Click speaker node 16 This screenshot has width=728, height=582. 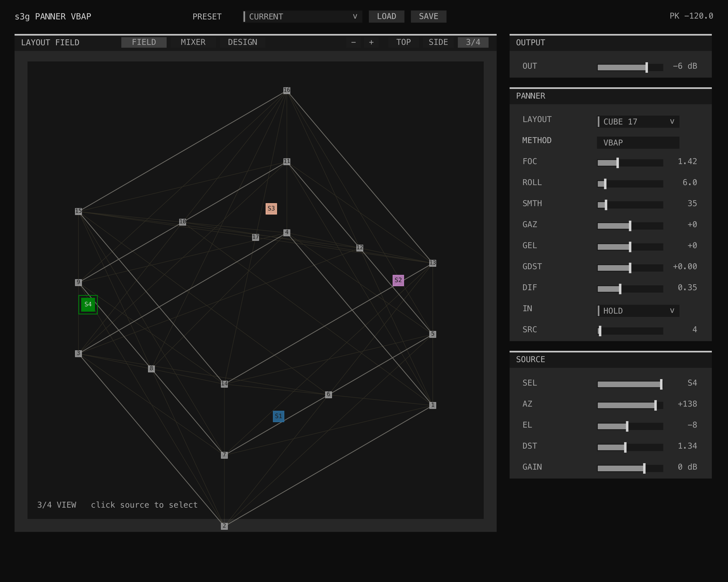coord(287,90)
